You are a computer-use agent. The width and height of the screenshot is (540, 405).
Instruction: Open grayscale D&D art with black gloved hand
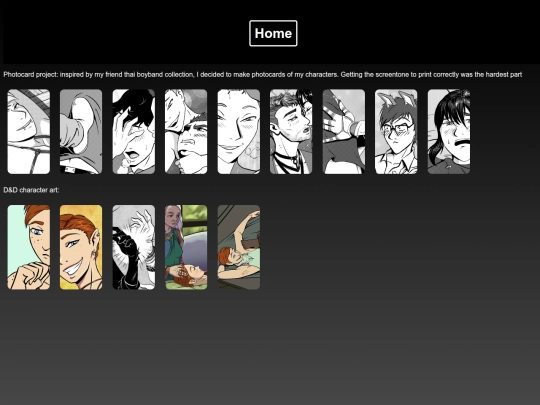pyautogui.click(x=134, y=247)
